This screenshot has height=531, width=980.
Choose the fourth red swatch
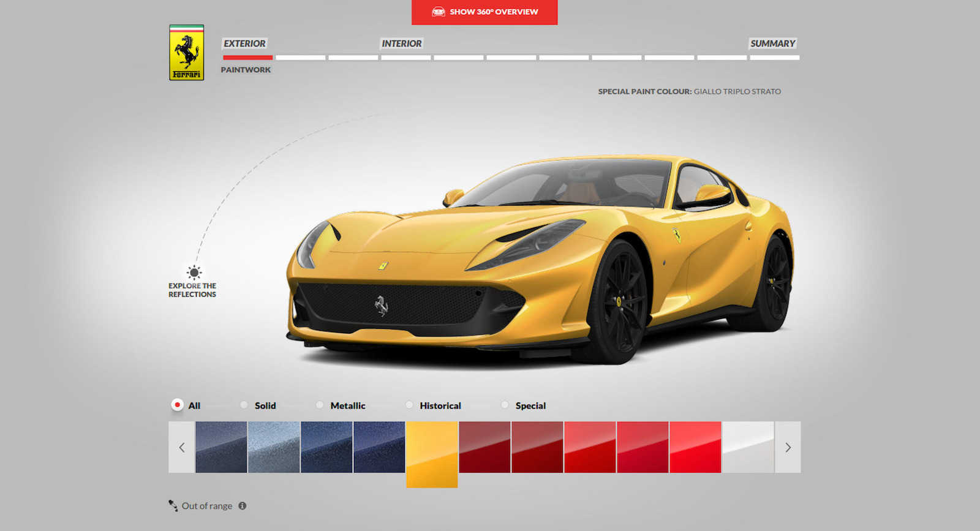pyautogui.click(x=643, y=447)
